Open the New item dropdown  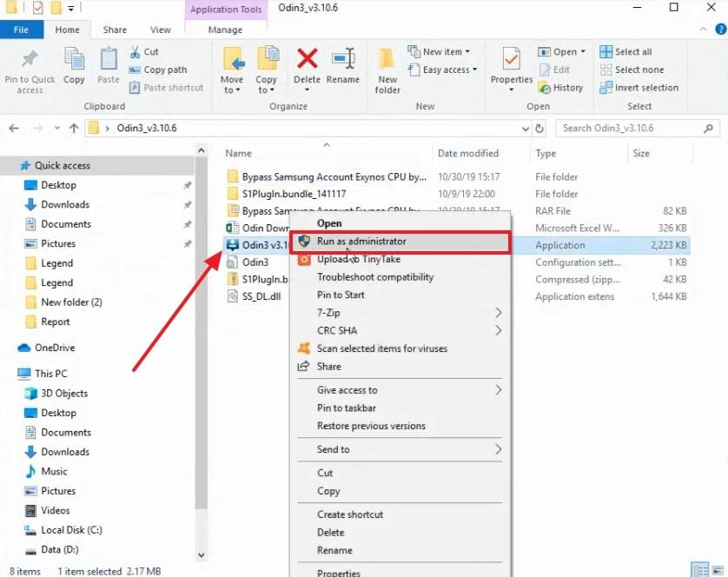point(447,52)
